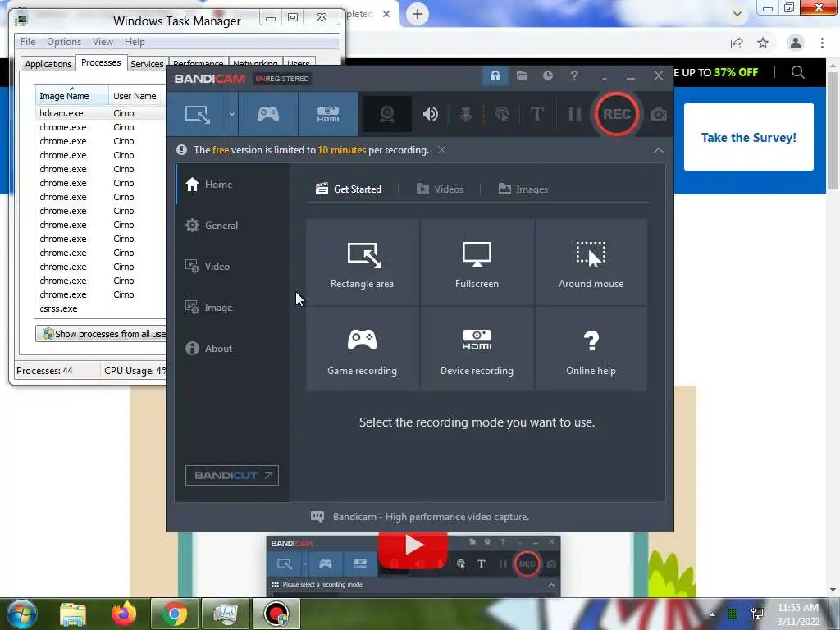This screenshot has height=630, width=840.
Task: Open Help menu in Task Manager
Action: [135, 42]
